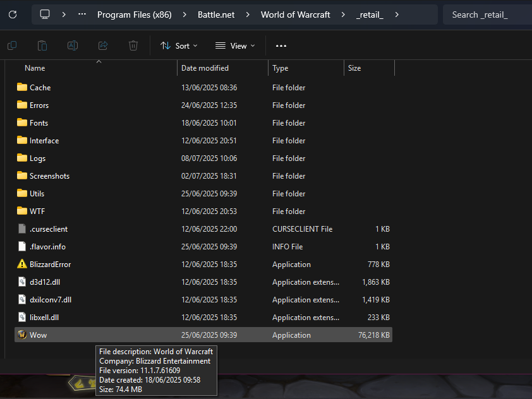The height and width of the screenshot is (399, 532).
Task: Click the 76,218 KB size cell
Action: [374, 335]
